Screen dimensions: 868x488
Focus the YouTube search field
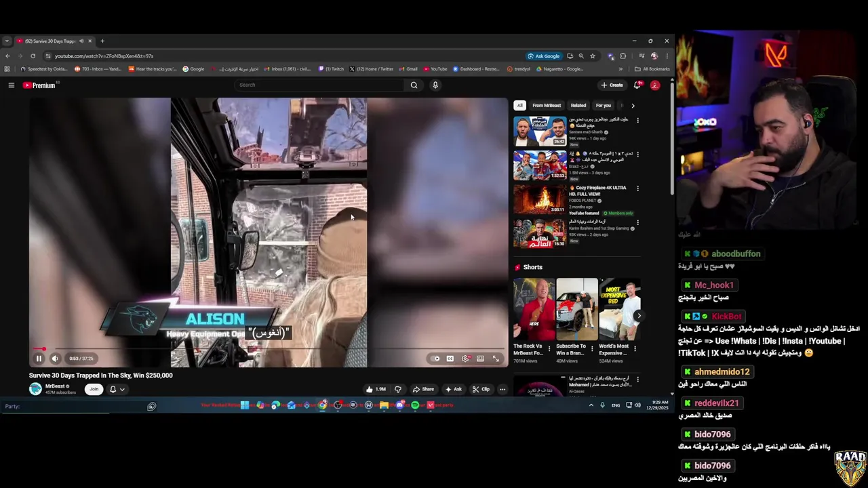[319, 85]
